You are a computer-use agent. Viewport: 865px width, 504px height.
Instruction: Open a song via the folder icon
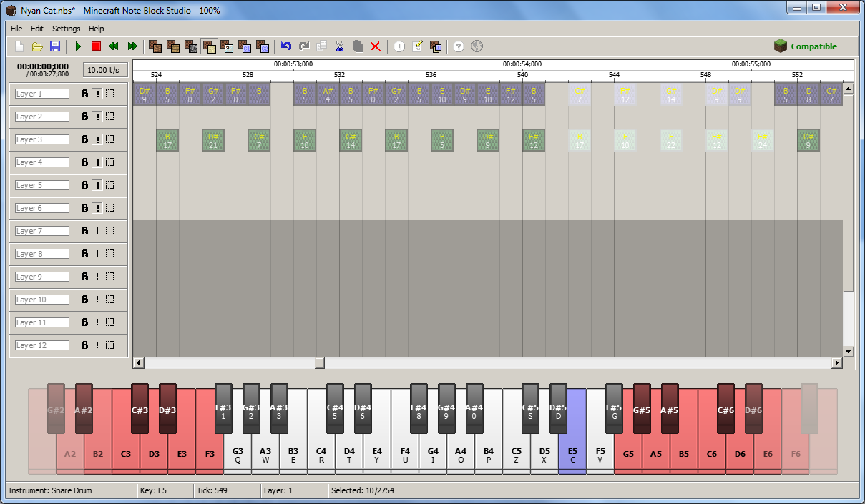click(x=37, y=46)
